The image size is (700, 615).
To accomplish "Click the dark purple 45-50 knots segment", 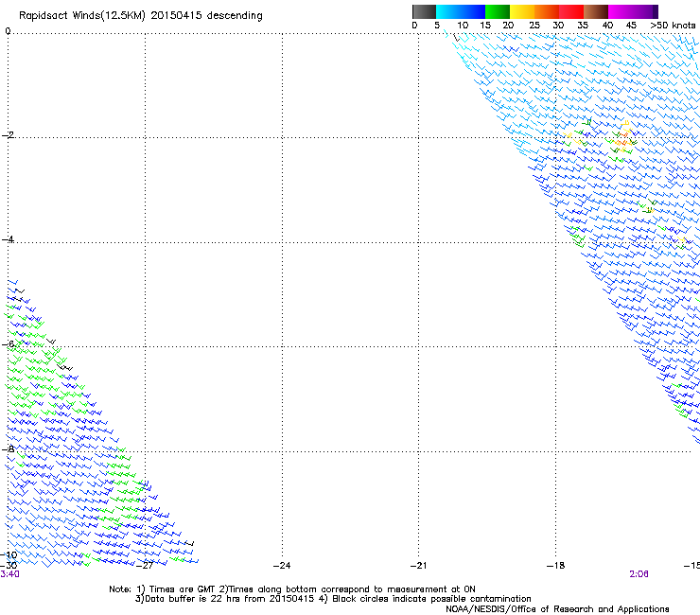I will click(645, 11).
